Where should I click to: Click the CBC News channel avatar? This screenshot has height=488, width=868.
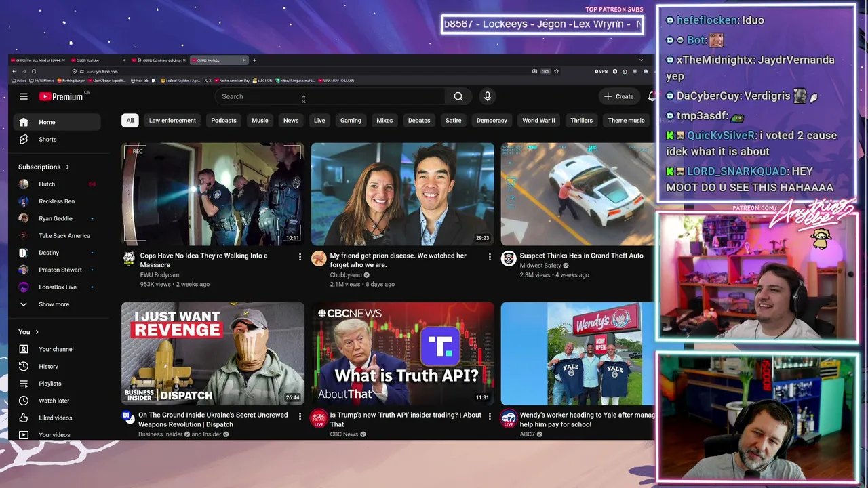[x=319, y=418]
